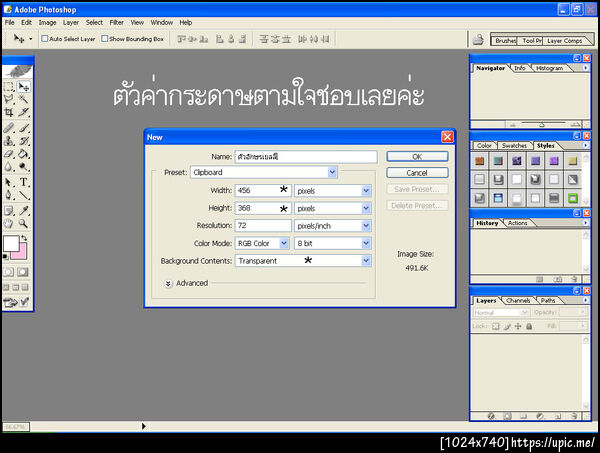The image size is (600, 453).
Task: Open the Image menu
Action: point(47,23)
